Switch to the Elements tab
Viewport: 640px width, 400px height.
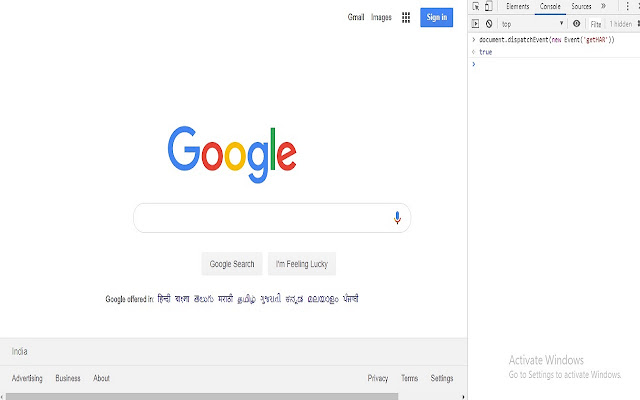(518, 7)
